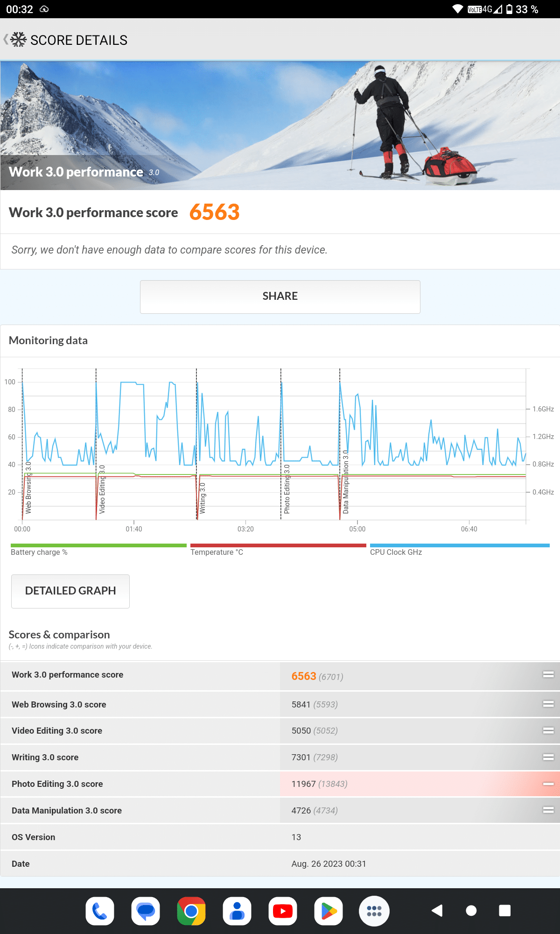Select the Writing 3.0 score row
Viewport: 560px width, 934px height.
[x=280, y=757]
